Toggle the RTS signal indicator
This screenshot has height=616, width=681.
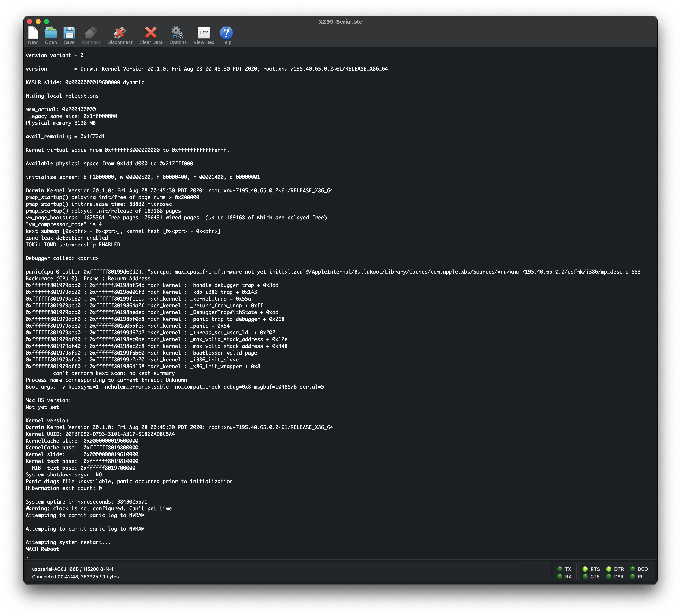585,569
